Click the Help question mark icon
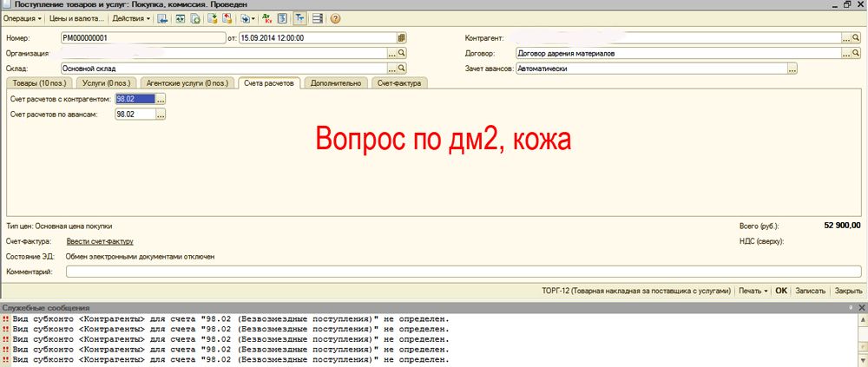The width and height of the screenshot is (868, 367). pyautogui.click(x=335, y=18)
